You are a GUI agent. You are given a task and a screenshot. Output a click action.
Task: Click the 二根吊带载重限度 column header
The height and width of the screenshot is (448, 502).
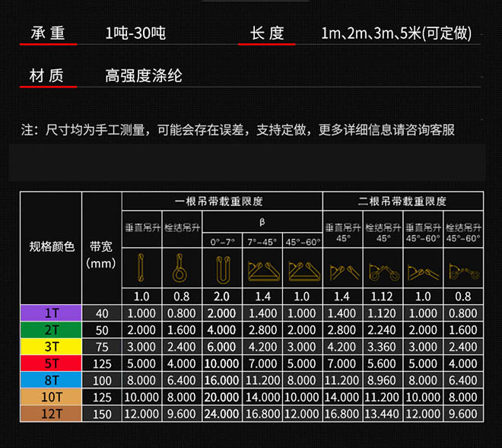[402, 202]
